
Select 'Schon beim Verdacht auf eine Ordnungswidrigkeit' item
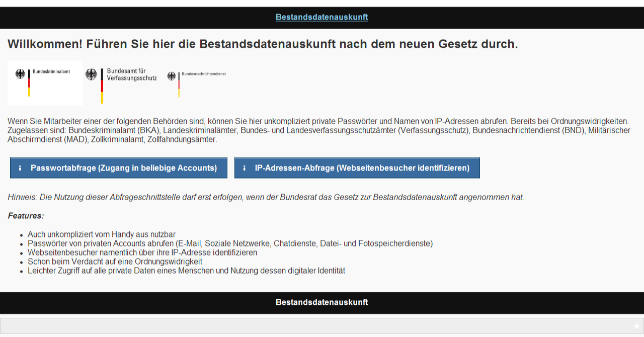115,262
